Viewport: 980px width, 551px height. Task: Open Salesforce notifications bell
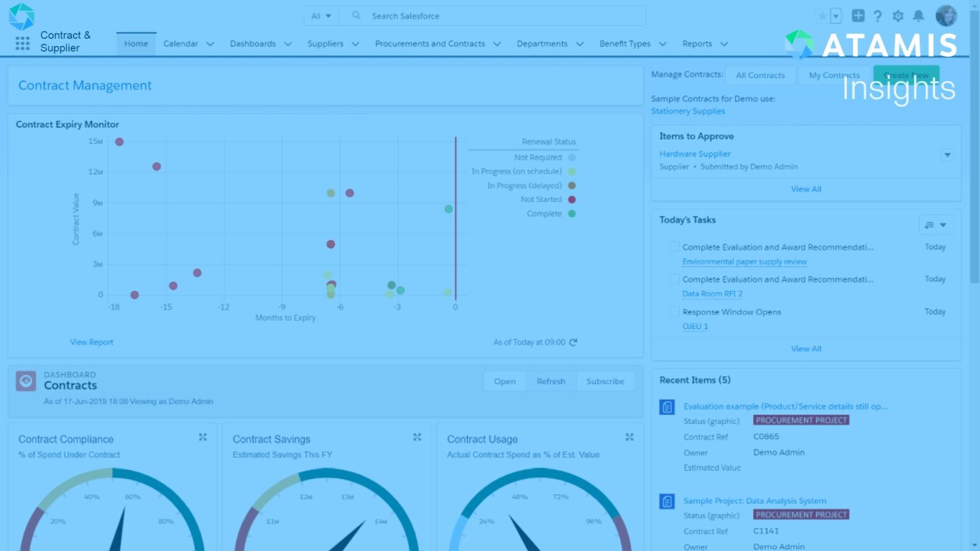pyautogui.click(x=919, y=16)
